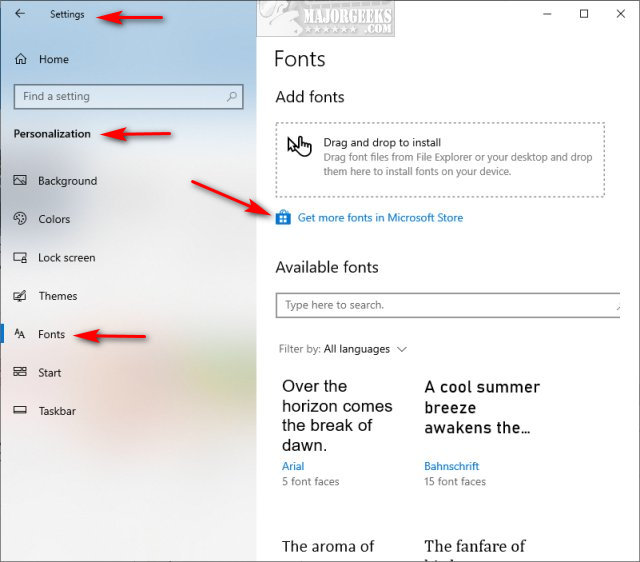Viewport: 640px width, 562px height.
Task: Select Fonts in the Personalization menu
Action: point(51,334)
